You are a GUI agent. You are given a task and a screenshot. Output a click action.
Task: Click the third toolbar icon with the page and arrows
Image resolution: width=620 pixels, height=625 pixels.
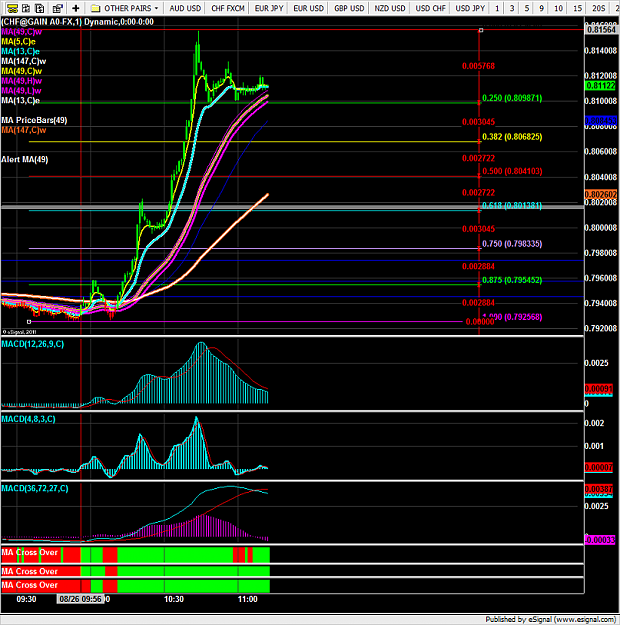pos(40,8)
